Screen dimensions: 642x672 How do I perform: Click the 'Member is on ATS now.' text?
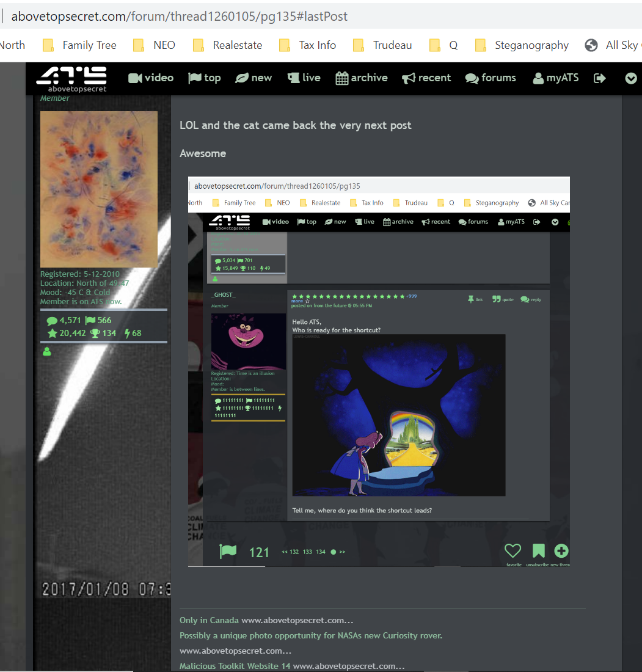click(81, 302)
